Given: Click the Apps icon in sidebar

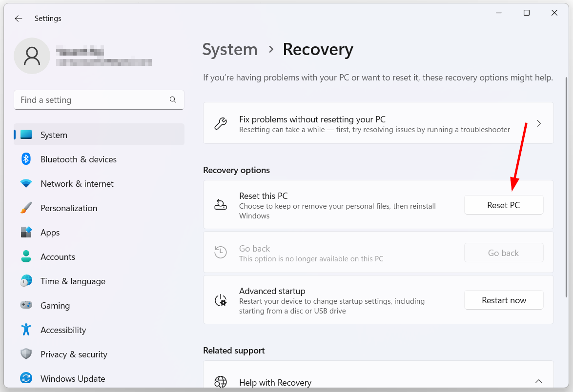Looking at the screenshot, I should pyautogui.click(x=26, y=232).
